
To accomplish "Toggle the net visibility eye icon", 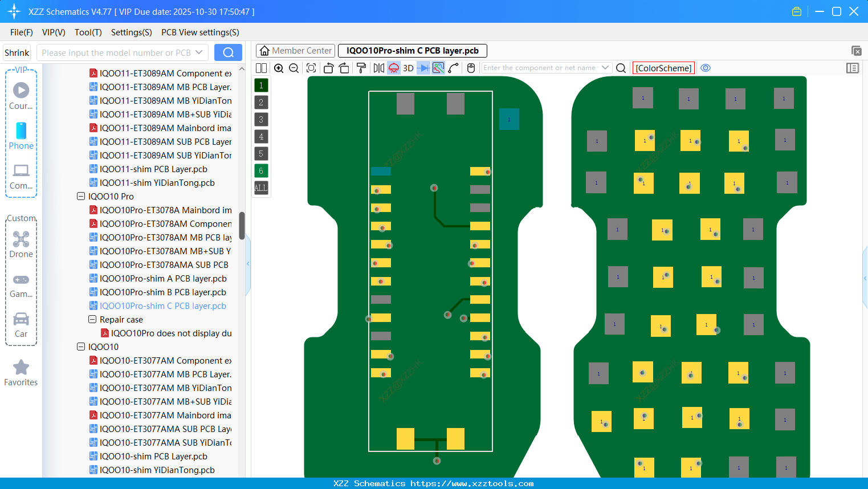I will tap(706, 68).
